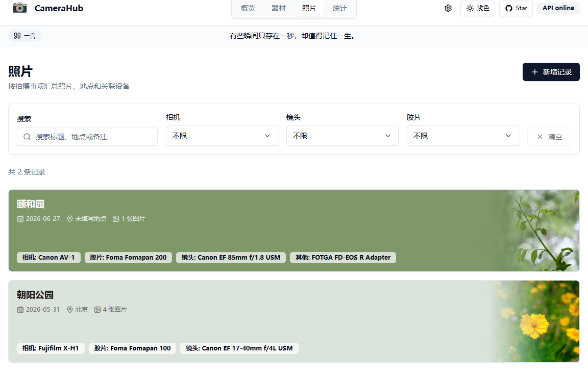Expand the 相机 filter dropdown

click(x=222, y=136)
